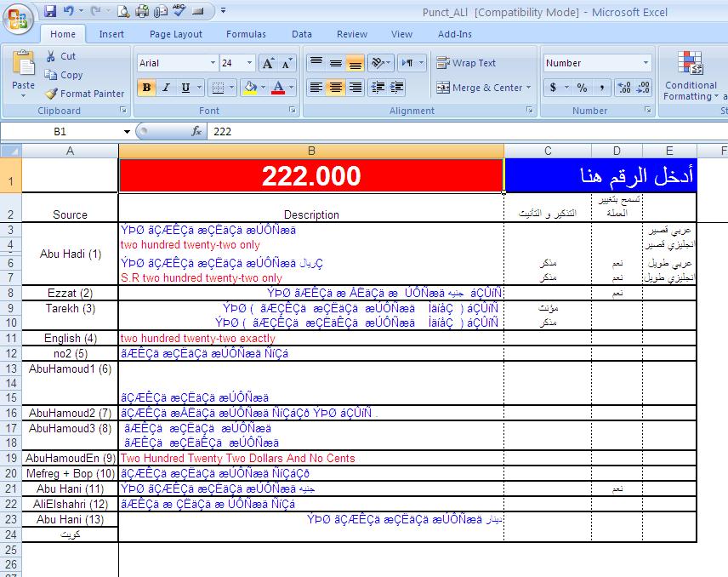
Task: Expand the Number format dropdown
Action: (x=646, y=63)
